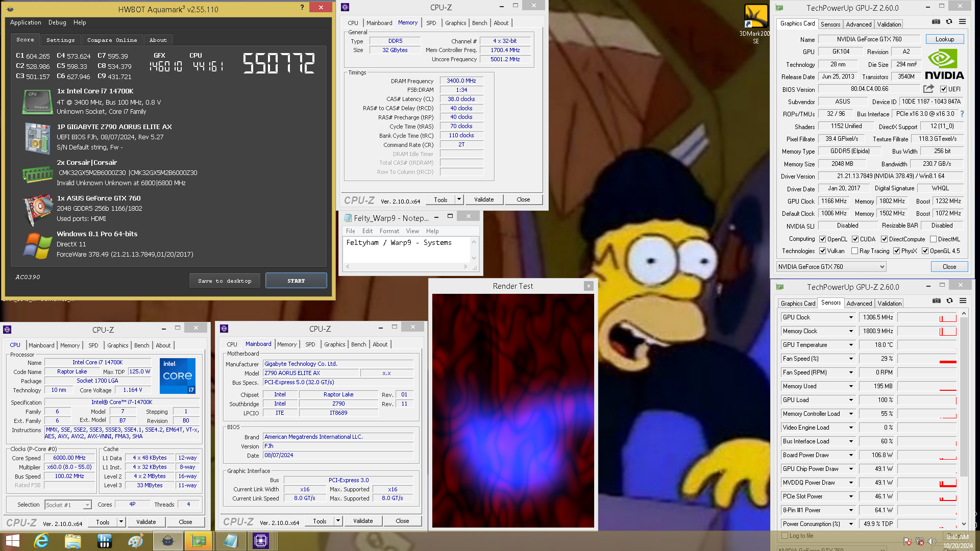Screen dimensions: 980x551
Task: Enable the Ray Tracing checkbox
Action: (x=855, y=251)
